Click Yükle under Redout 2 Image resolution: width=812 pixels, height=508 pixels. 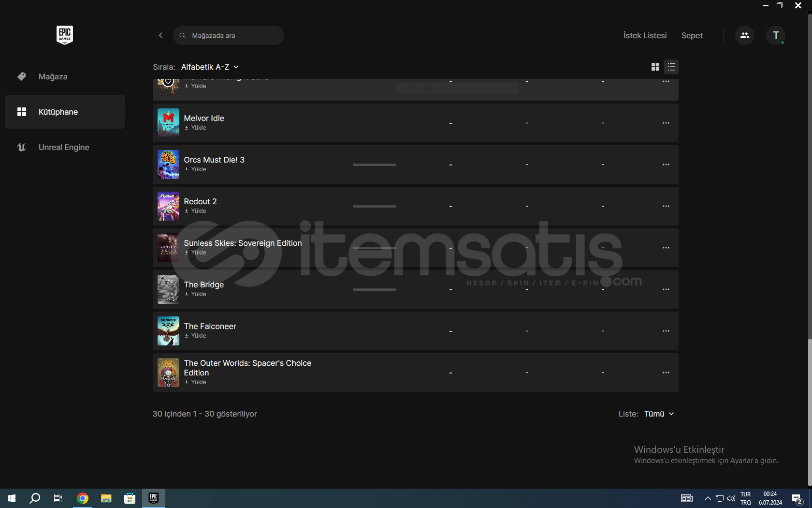[x=195, y=211]
